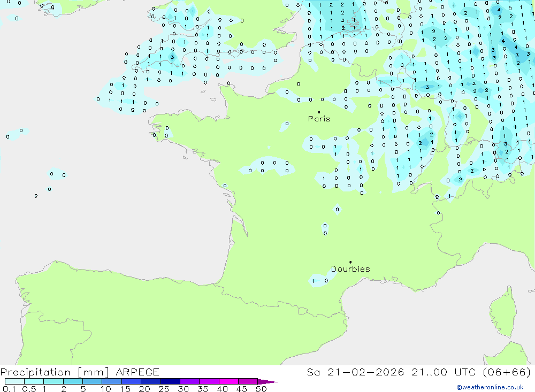The image size is (535, 392).
Task: Click the legend label '0.5'
Action: pyautogui.click(x=29, y=389)
